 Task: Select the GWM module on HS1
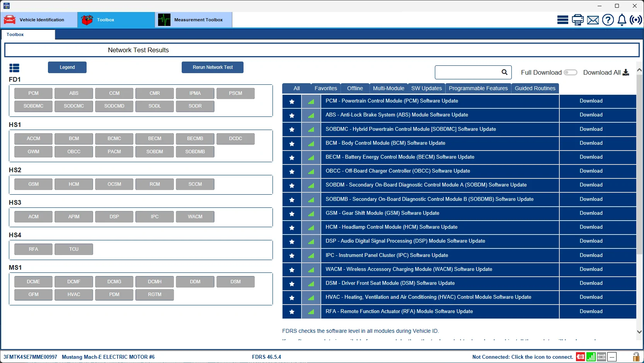tap(33, 152)
